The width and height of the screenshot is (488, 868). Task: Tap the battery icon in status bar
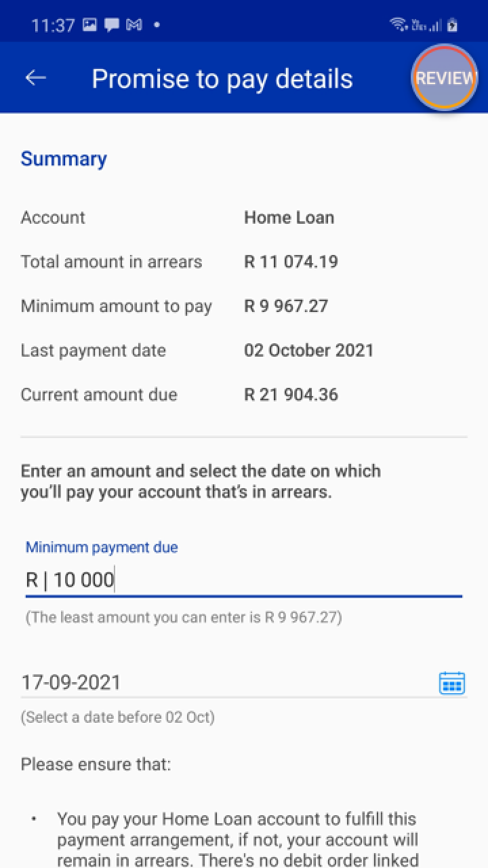(452, 25)
